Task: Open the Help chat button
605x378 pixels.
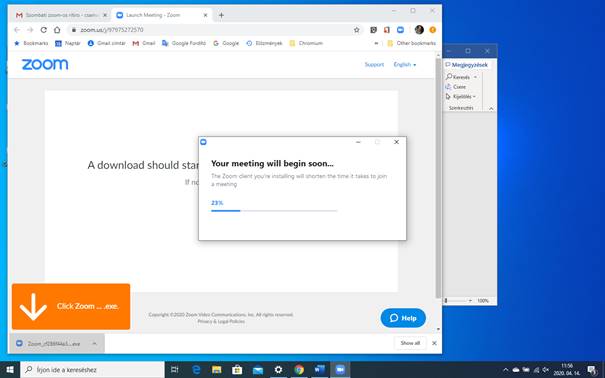Action: pyautogui.click(x=403, y=318)
